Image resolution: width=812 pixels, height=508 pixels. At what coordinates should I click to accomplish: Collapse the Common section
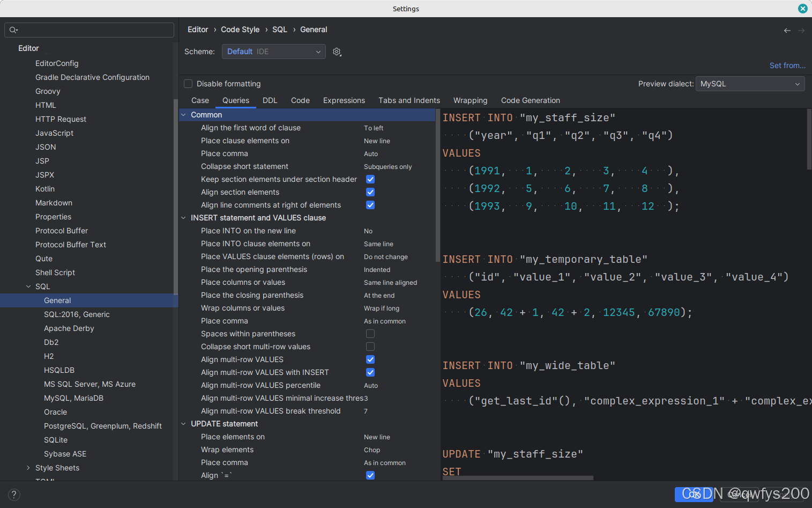coord(183,115)
